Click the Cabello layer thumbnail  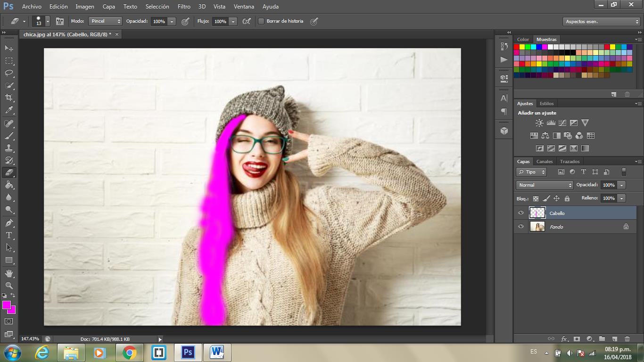pyautogui.click(x=537, y=213)
